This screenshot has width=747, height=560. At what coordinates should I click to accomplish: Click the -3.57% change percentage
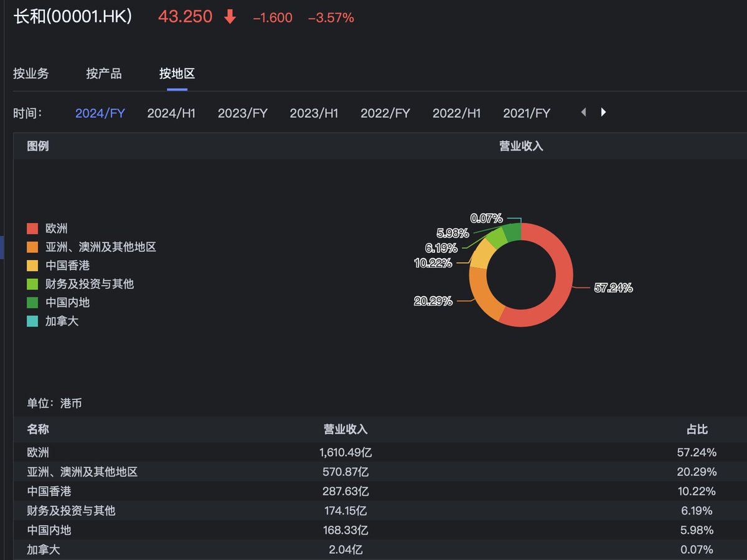[x=331, y=18]
